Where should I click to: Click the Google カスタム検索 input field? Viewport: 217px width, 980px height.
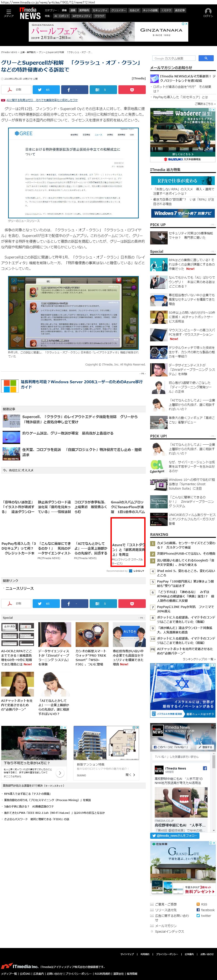(x=174, y=58)
